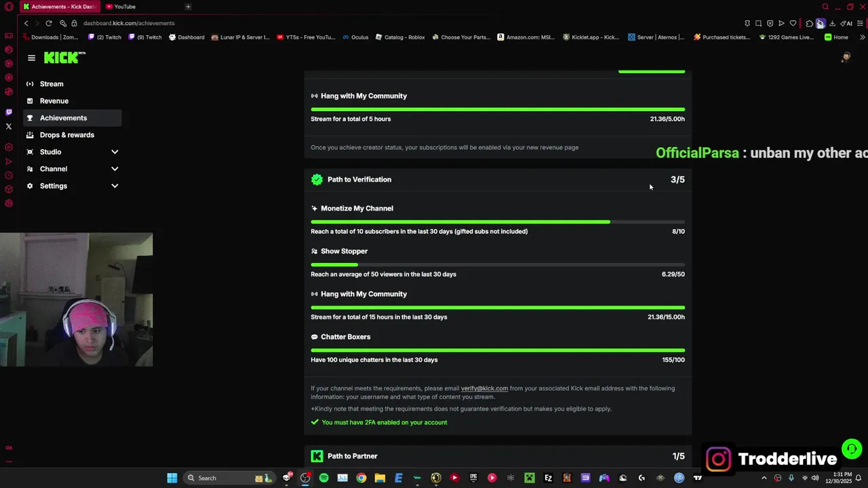The image size is (868, 488).
Task: Click the 'Hang with My Community' 15 hours row
Action: coord(498,306)
